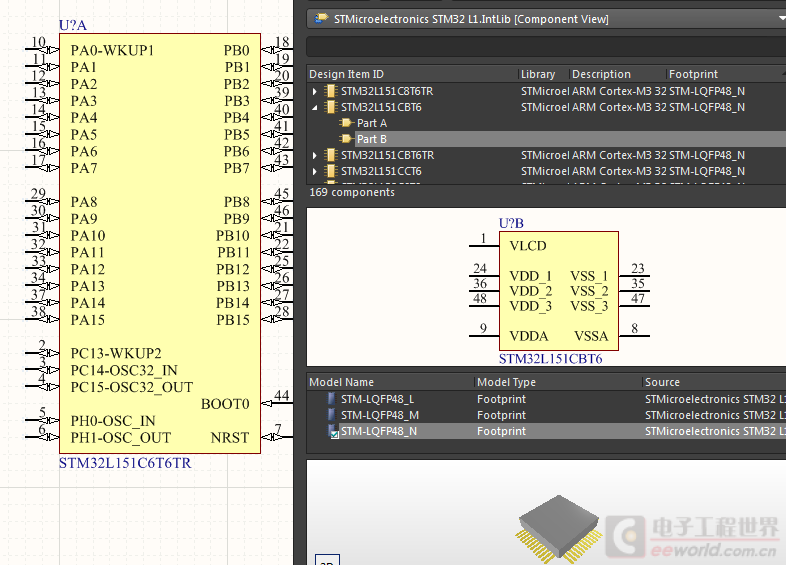Screen dimensions: 786x565
Task: Select the STM-LQFP48_L footprint model
Action: click(x=377, y=399)
